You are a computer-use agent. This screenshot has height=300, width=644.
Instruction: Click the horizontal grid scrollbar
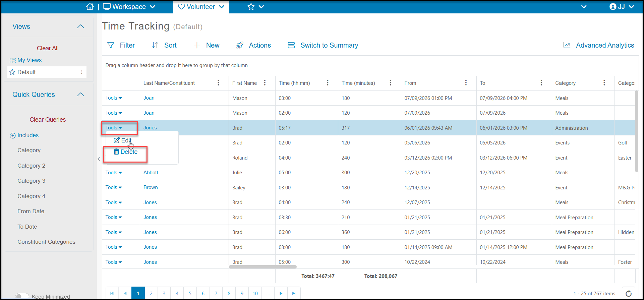[263, 267]
